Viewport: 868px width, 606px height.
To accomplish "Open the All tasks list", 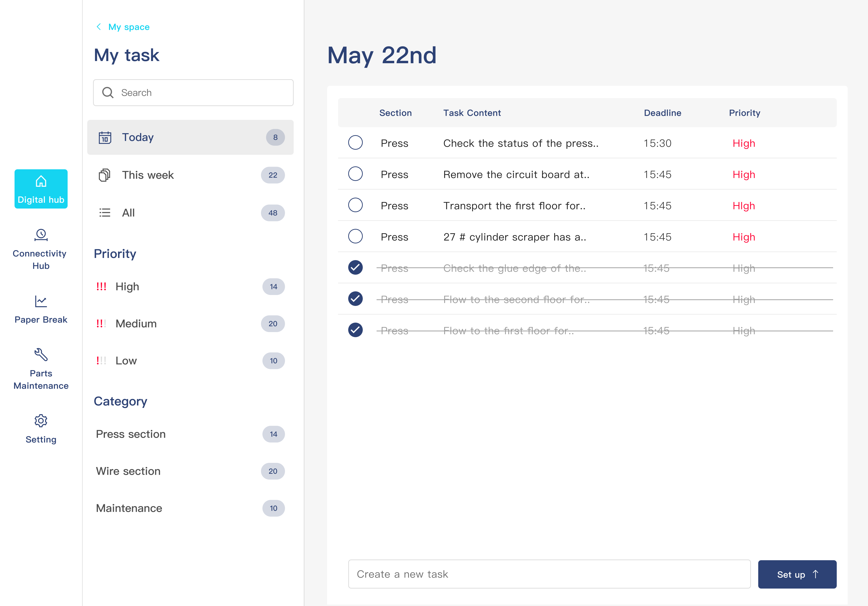I will (128, 213).
